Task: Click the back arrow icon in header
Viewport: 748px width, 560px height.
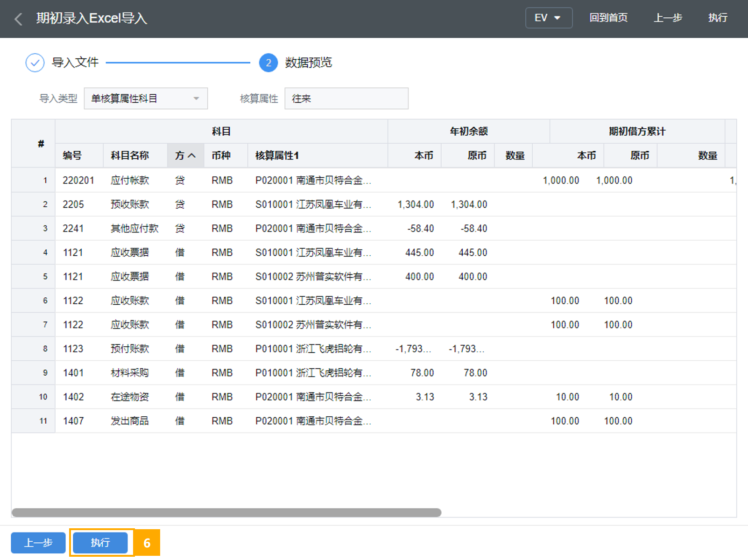Action: (x=19, y=19)
